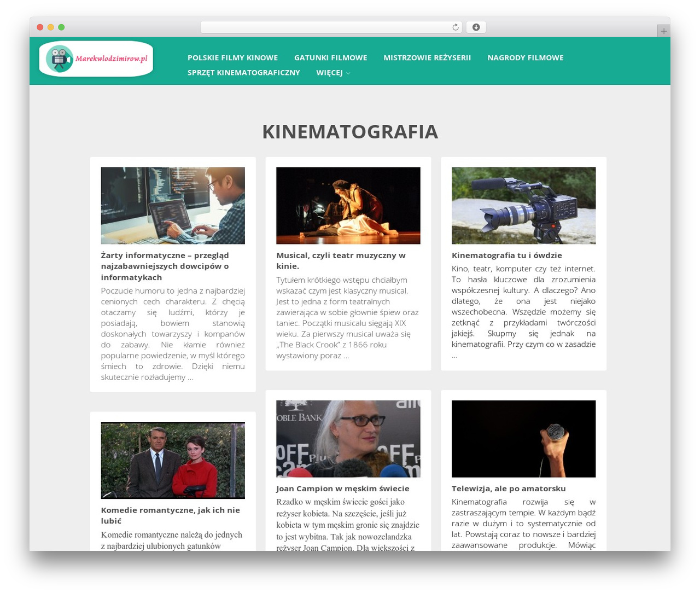Open Polskie Filmy Kinowe menu item

click(232, 58)
